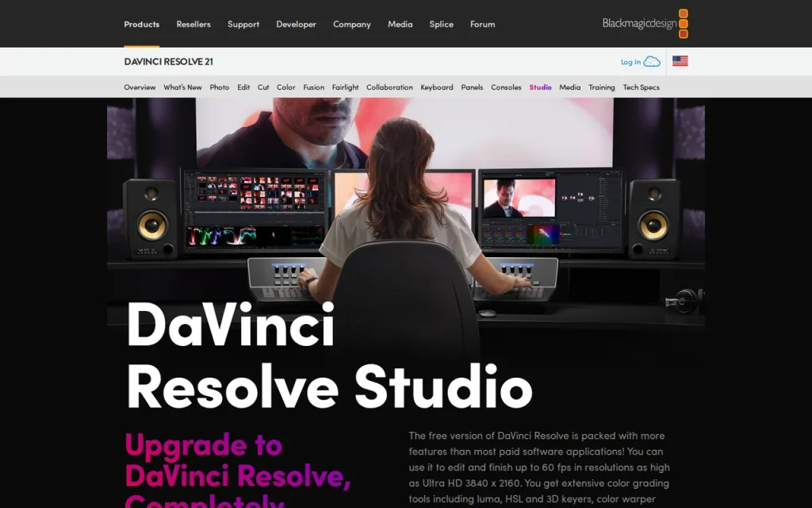Select the US flag region icon
812x508 pixels.
pyautogui.click(x=680, y=61)
